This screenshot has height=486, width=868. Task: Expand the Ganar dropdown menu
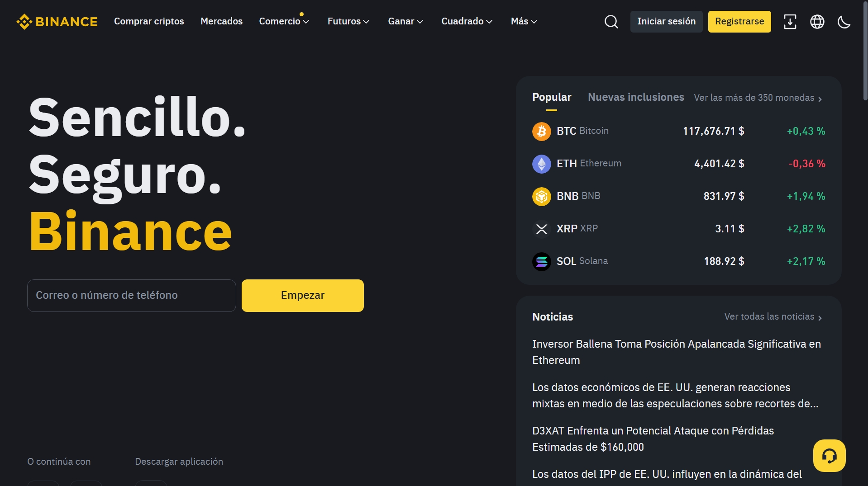(405, 21)
